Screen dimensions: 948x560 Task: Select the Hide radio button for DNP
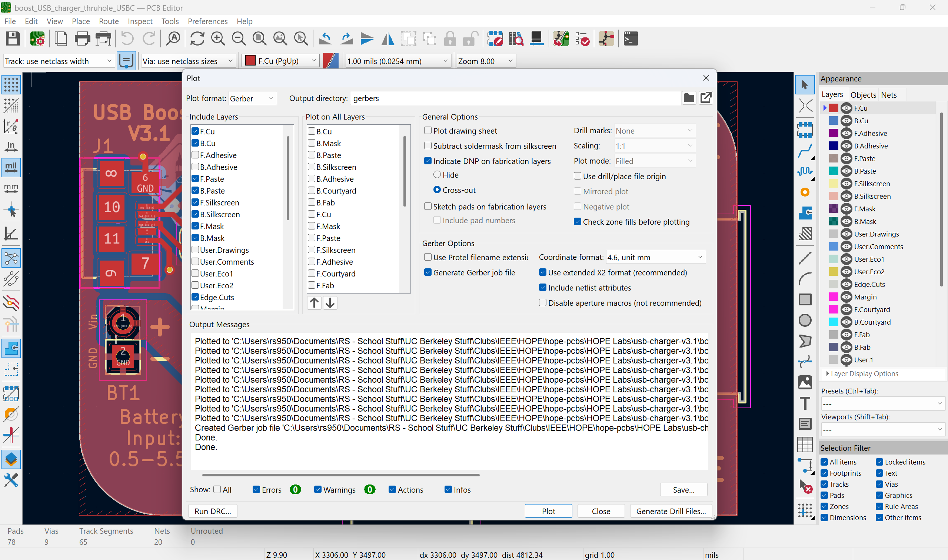pos(437,175)
